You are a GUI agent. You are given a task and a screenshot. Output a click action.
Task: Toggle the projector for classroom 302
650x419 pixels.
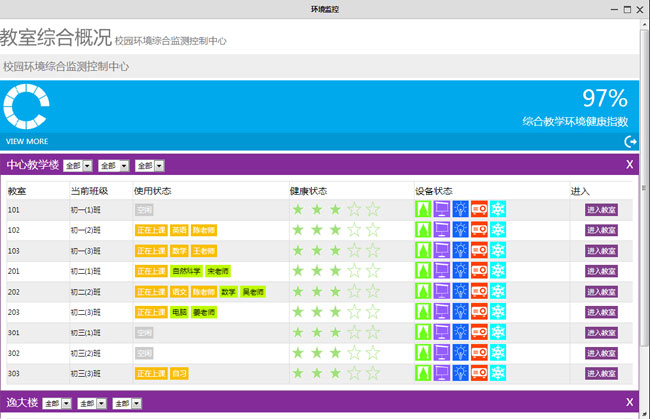click(479, 353)
